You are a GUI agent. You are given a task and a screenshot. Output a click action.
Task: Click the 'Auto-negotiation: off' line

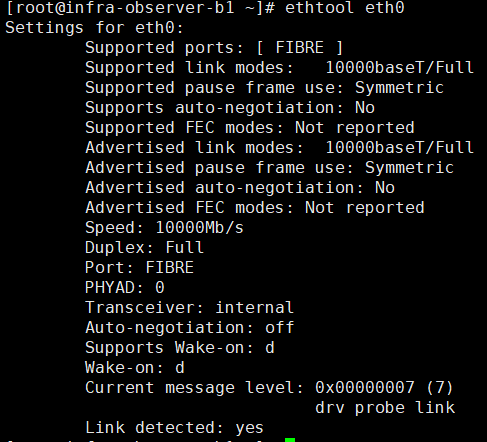point(189,328)
